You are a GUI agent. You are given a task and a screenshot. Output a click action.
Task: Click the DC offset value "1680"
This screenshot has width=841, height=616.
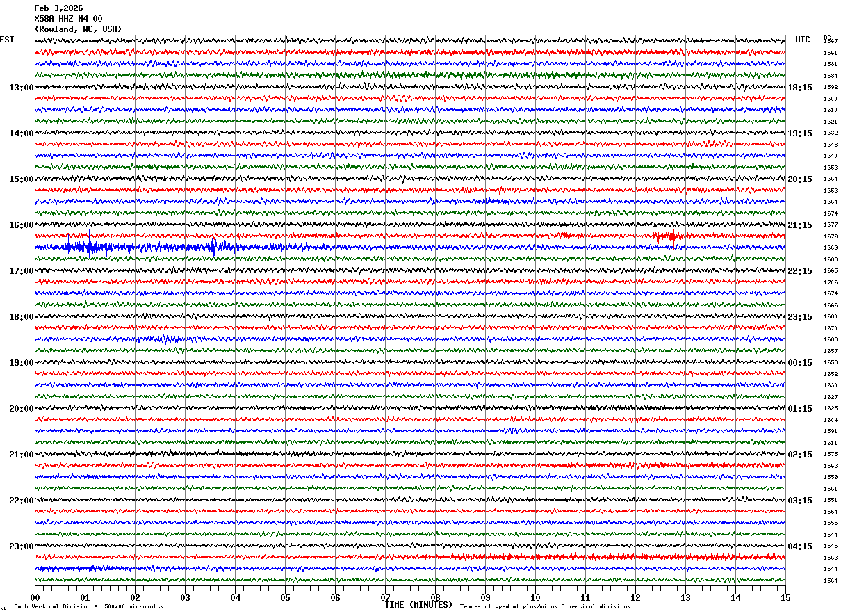click(x=831, y=316)
